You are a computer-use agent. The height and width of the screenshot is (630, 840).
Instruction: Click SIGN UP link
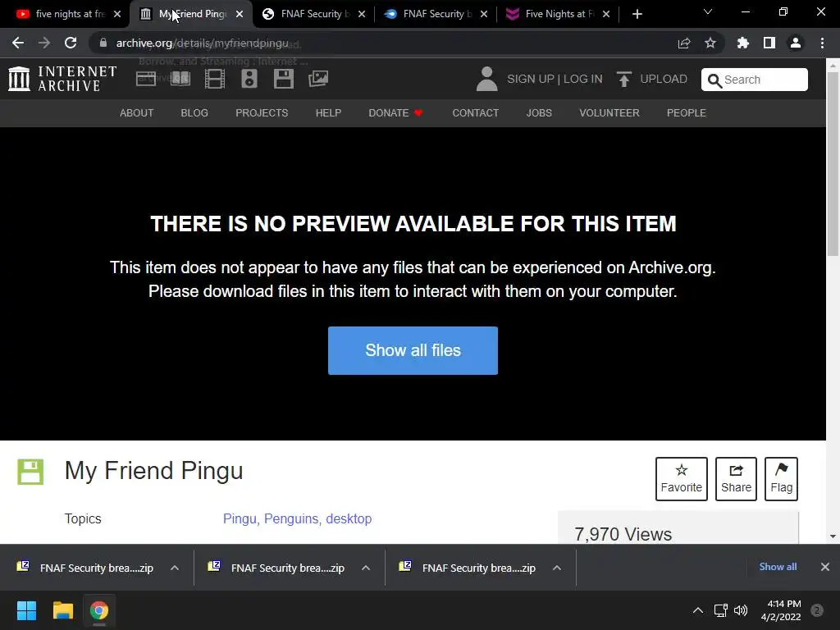pyautogui.click(x=531, y=79)
